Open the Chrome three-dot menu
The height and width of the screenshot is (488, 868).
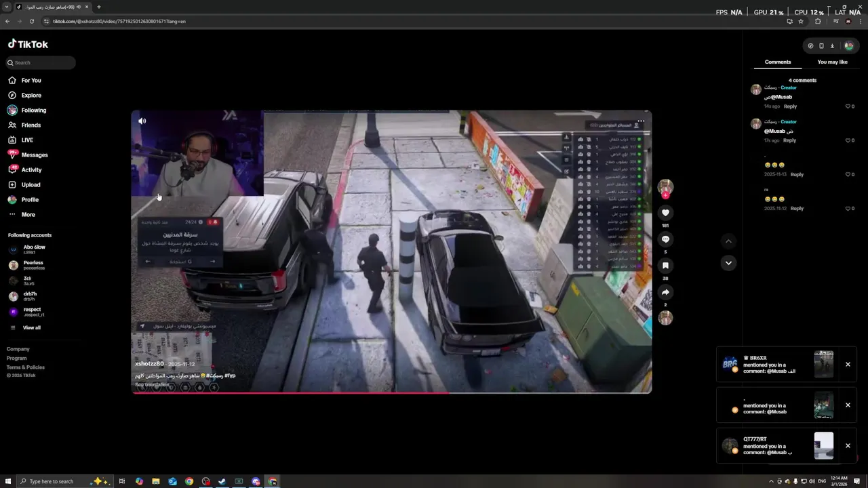(x=860, y=21)
